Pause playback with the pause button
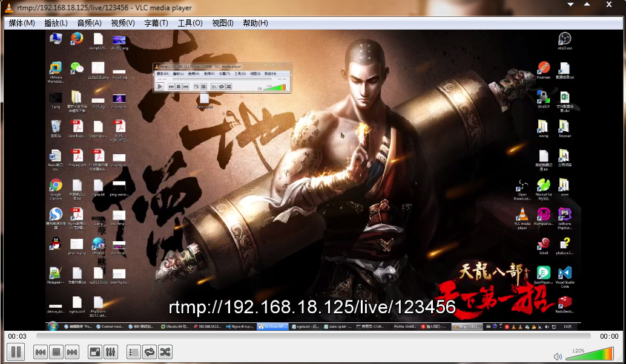Screen dimensions: 626x364 [16, 352]
